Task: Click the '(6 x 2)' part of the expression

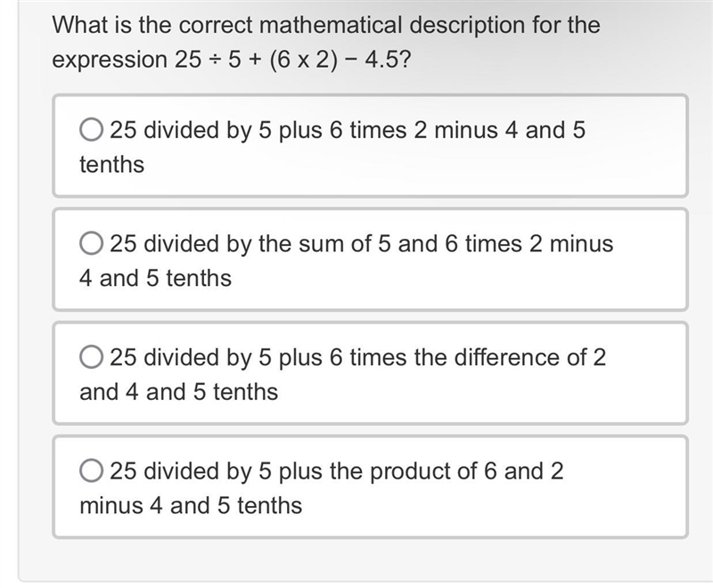Action: click(x=303, y=60)
